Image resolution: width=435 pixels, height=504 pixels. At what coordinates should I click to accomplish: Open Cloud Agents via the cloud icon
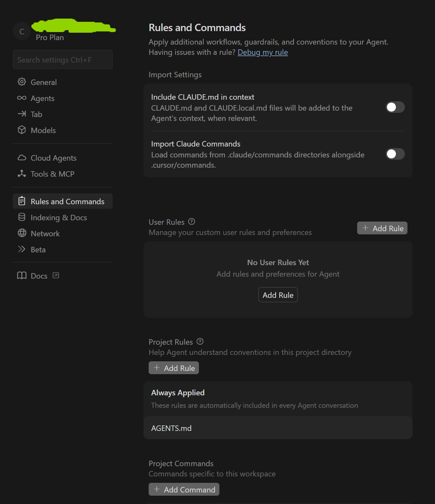(x=22, y=157)
